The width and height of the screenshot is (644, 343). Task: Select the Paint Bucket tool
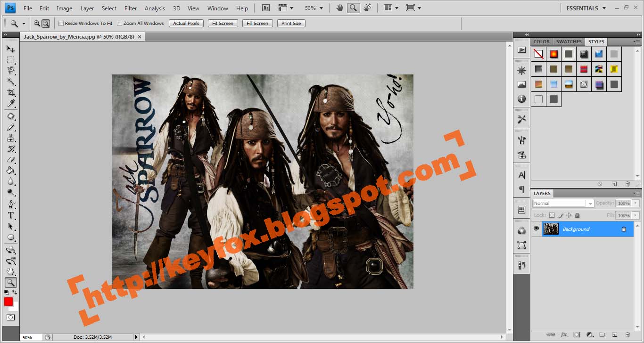[x=10, y=171]
